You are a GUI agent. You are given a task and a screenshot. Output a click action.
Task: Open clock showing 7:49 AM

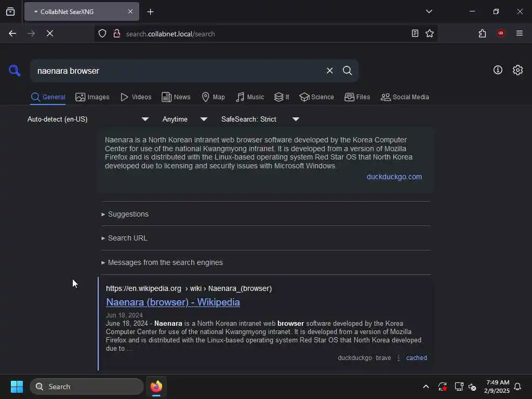click(497, 387)
